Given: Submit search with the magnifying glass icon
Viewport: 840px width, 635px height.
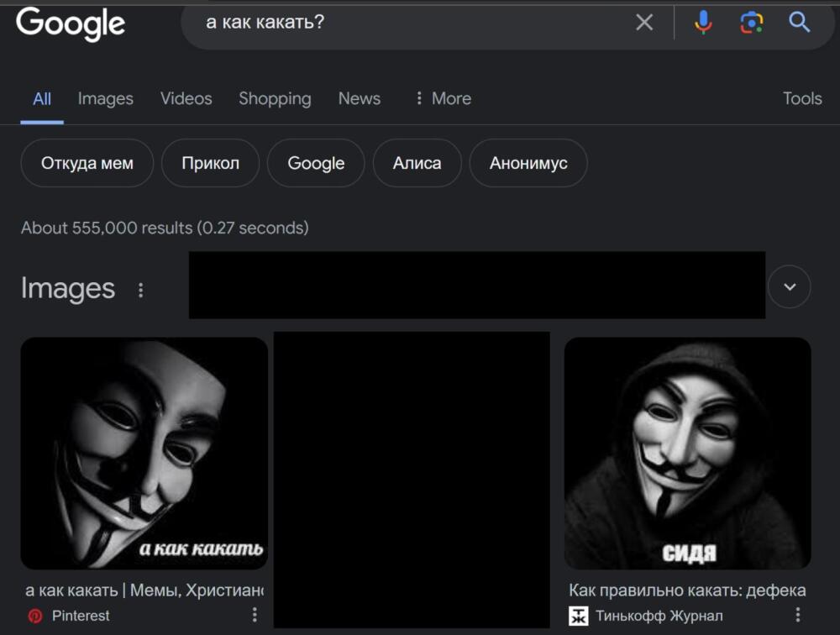Looking at the screenshot, I should tap(799, 23).
